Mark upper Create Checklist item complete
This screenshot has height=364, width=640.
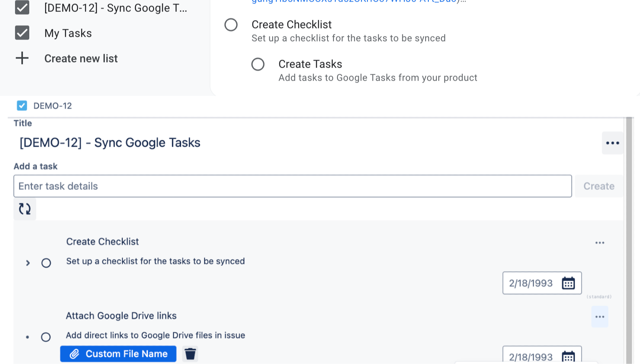tap(231, 25)
